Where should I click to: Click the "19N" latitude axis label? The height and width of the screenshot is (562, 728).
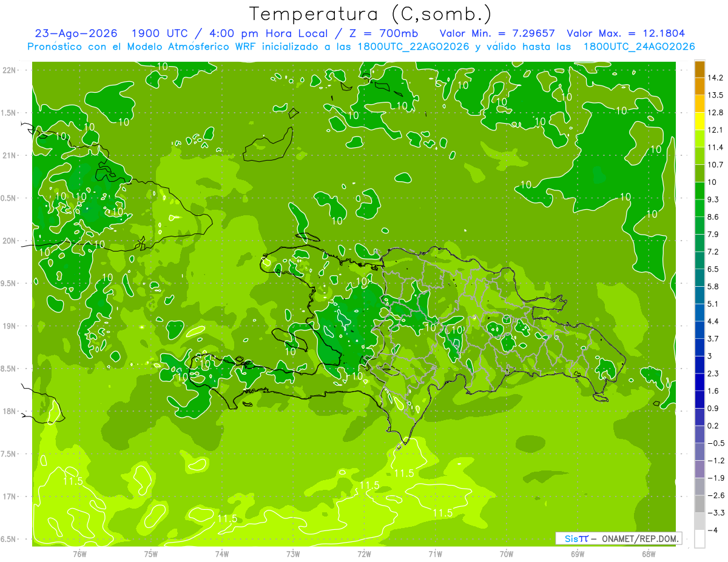[8, 326]
